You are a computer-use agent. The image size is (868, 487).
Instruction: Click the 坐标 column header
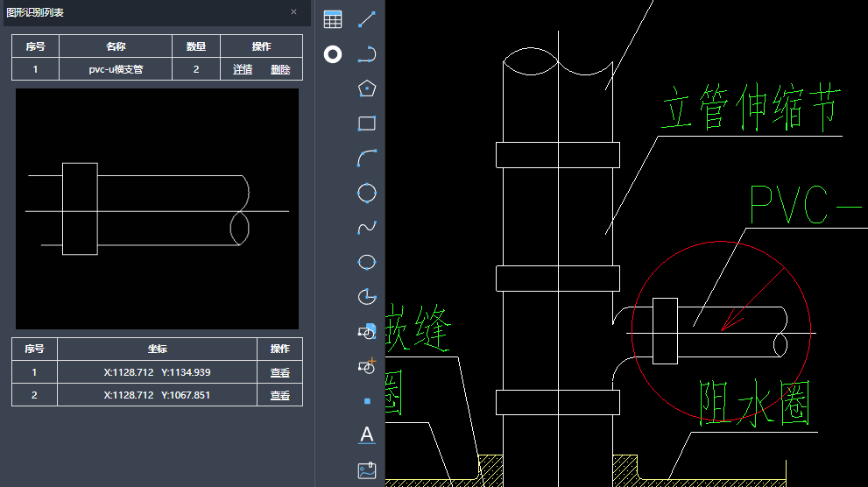click(x=157, y=349)
